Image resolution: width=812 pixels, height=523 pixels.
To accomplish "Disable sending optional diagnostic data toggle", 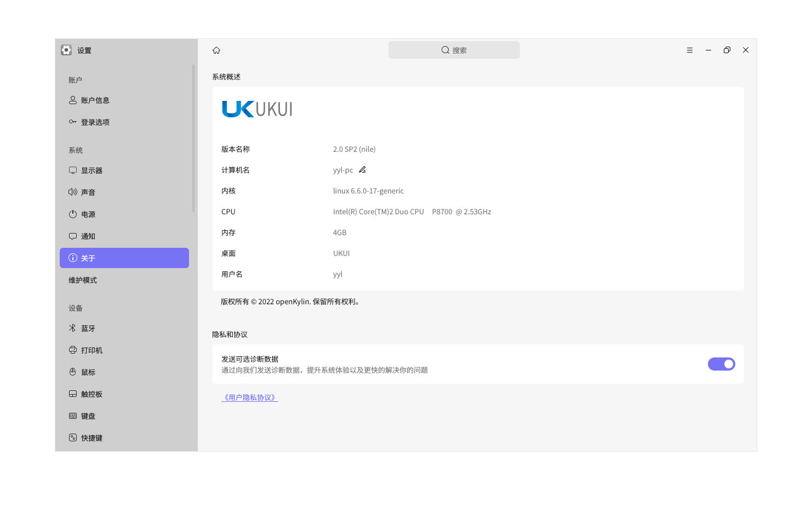I will pos(721,364).
